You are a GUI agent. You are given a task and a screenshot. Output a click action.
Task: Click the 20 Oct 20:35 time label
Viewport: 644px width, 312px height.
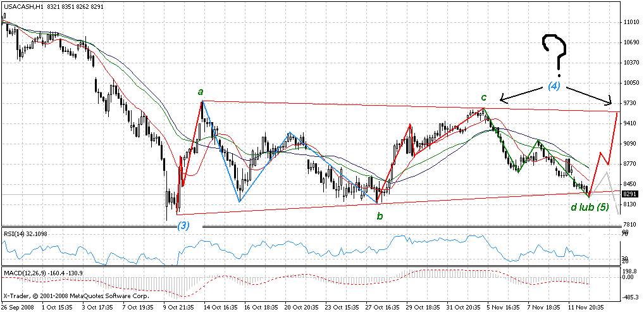pos(301,307)
